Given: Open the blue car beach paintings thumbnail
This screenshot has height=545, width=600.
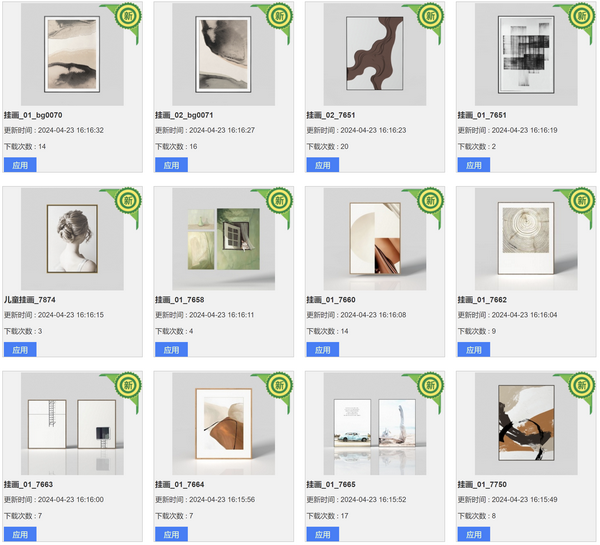Looking at the screenshot, I should pos(375,424).
